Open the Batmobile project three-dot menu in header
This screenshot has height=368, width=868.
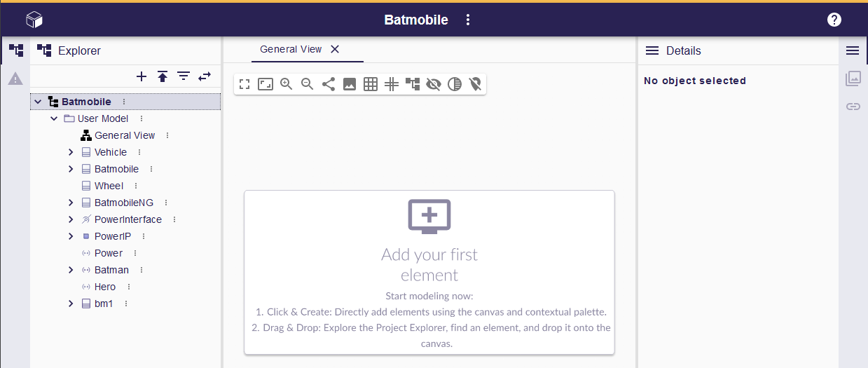click(469, 20)
